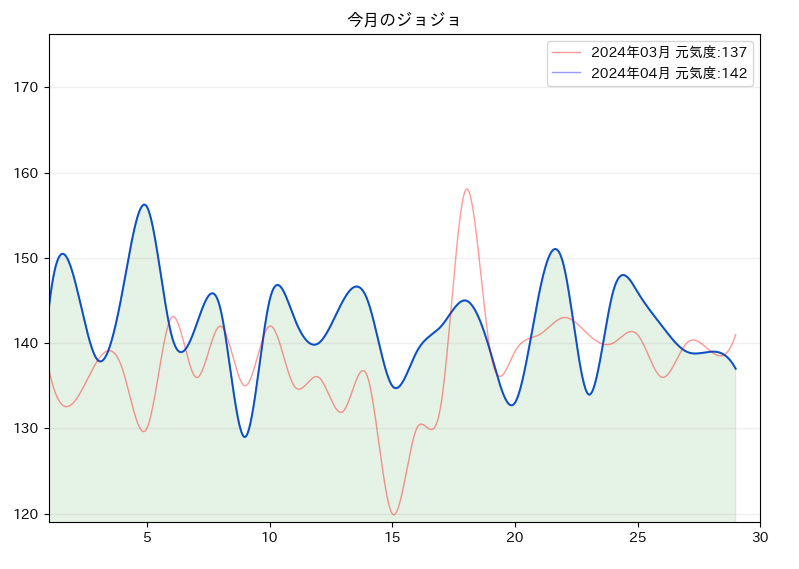Click y-axis label 140

[26, 343]
